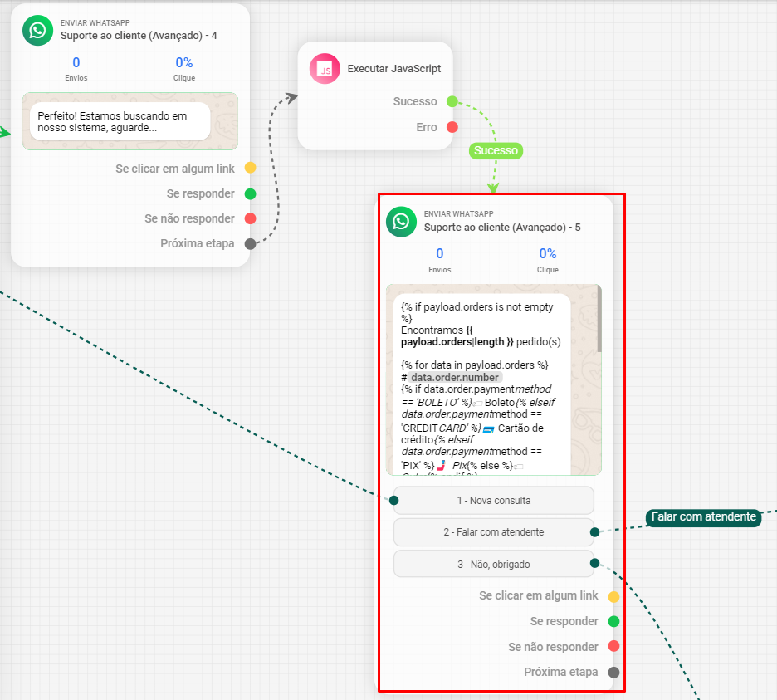Click the connector dot beside 2 - Falar com atendente
This screenshot has width=777, height=700.
coord(594,532)
